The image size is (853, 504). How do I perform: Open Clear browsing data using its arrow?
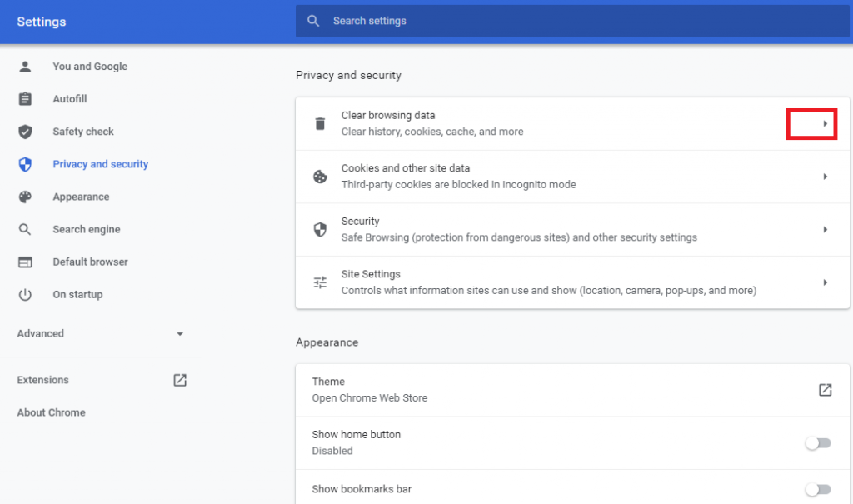825,124
